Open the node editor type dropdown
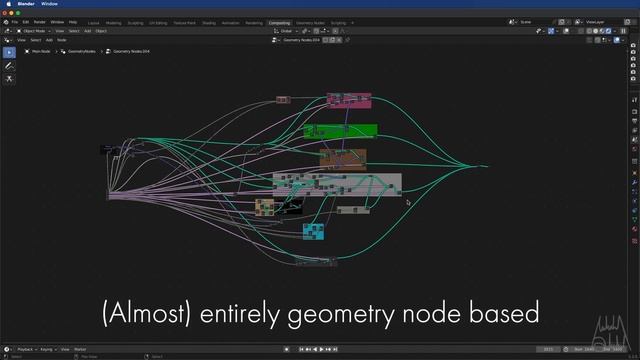 8,40
